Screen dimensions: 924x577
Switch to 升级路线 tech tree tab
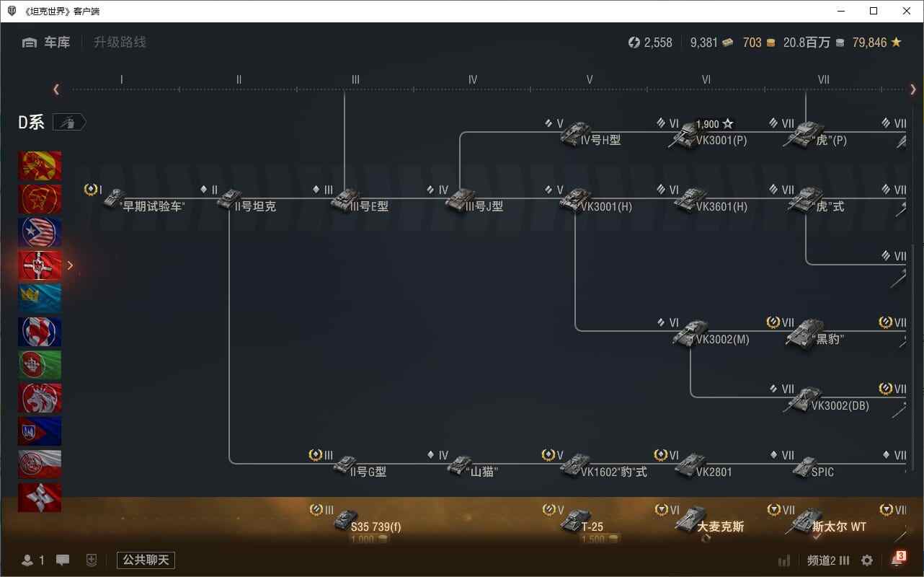pos(120,43)
